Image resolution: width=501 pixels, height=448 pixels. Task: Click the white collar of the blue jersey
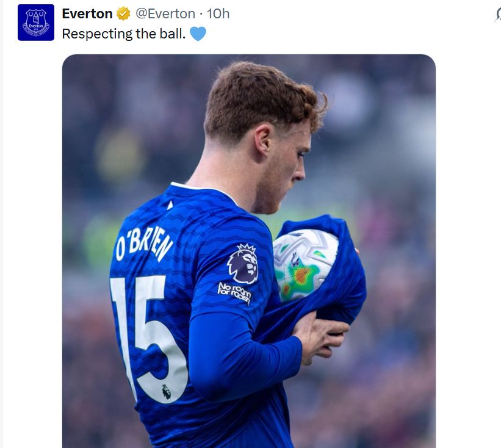point(204,190)
